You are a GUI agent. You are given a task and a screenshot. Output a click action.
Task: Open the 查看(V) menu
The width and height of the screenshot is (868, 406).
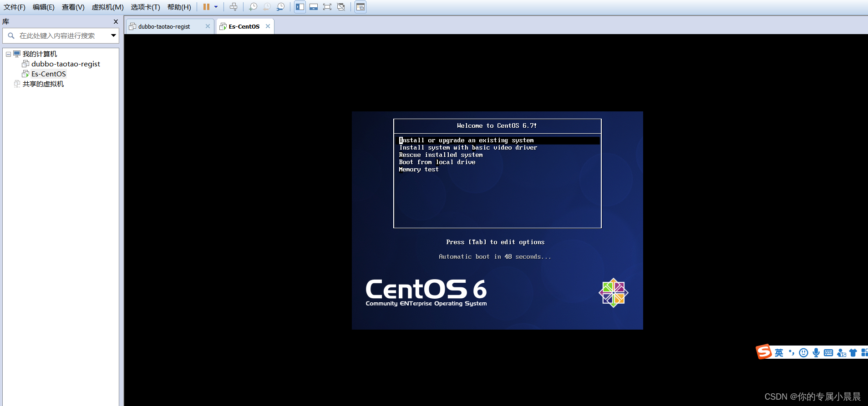pos(73,7)
